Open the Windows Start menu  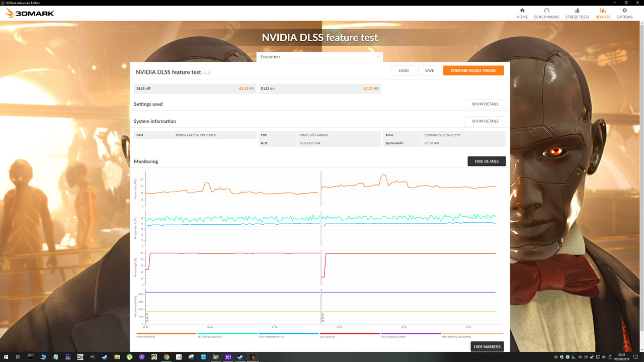tap(5, 357)
